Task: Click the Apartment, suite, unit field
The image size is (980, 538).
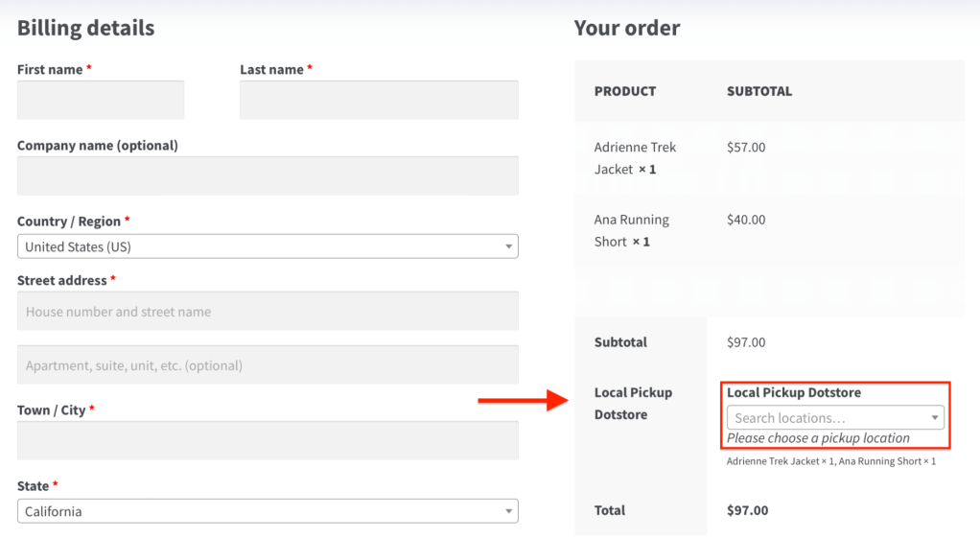Action: click(x=268, y=365)
